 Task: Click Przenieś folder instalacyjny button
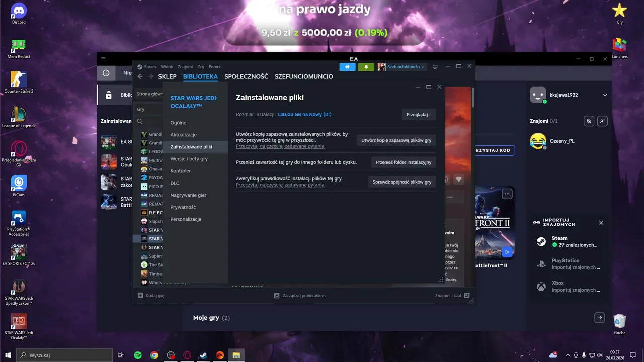coord(404,162)
